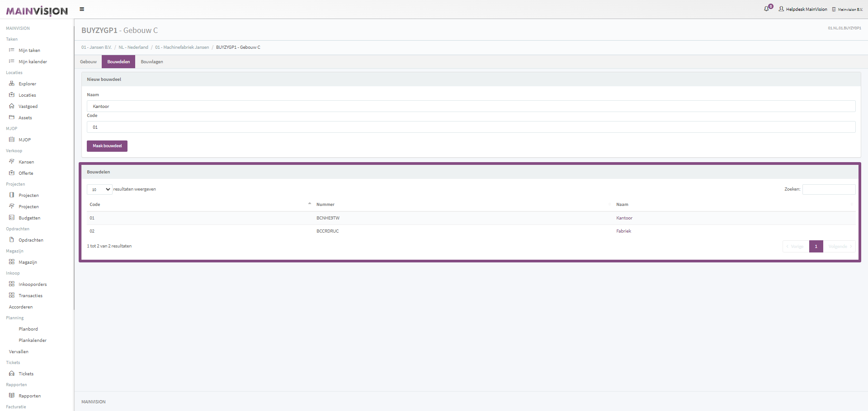The width and height of the screenshot is (868, 411).
Task: Click the Helpdesk MainVision user name
Action: point(807,9)
